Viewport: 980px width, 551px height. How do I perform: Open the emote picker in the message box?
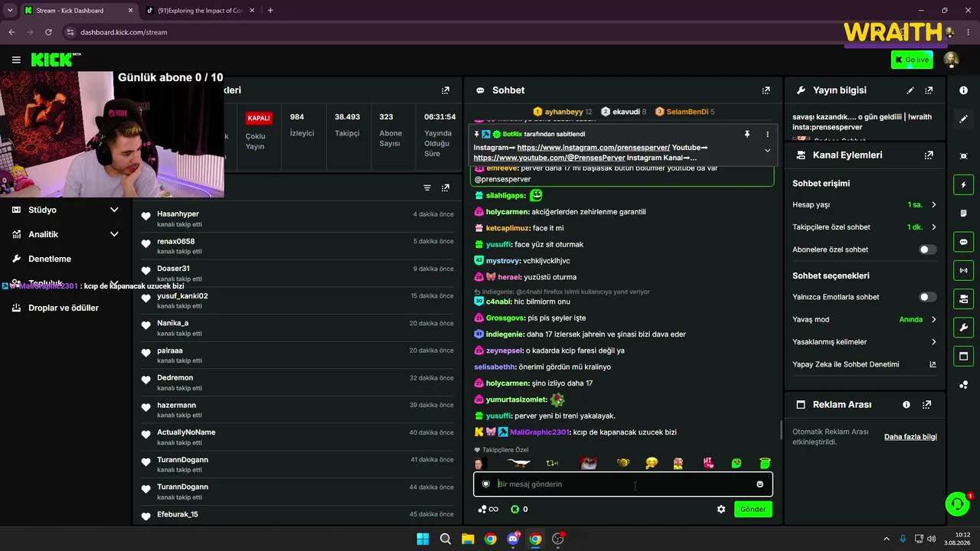(x=759, y=484)
